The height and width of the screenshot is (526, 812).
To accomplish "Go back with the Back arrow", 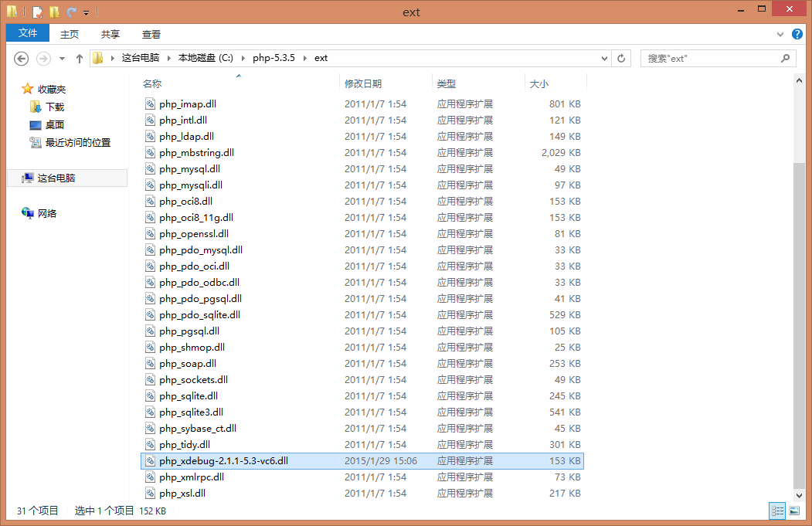I will pos(21,59).
